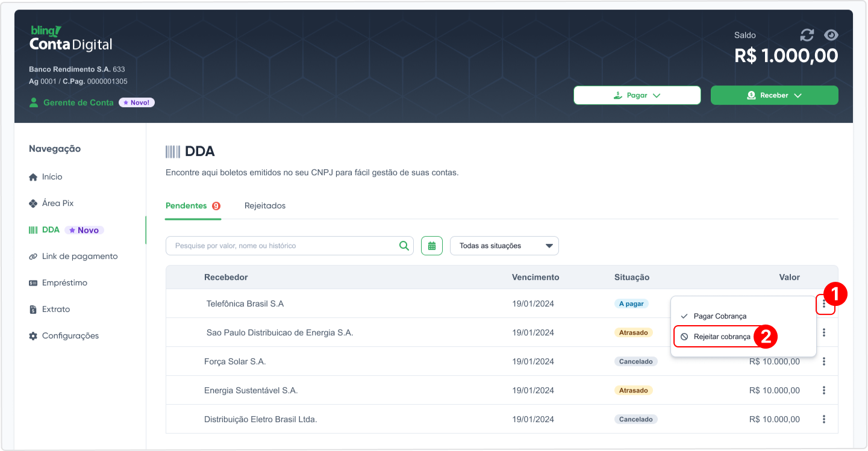868x451 pixels.
Task: Open three-dot menu for Telefônica Brasil S.A
Action: pyautogui.click(x=824, y=303)
